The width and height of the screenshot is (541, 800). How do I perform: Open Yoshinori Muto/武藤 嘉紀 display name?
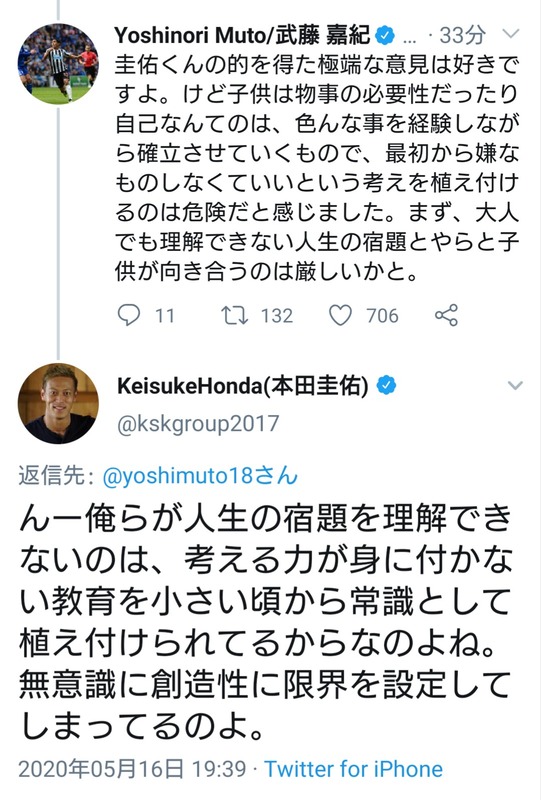[242, 36]
